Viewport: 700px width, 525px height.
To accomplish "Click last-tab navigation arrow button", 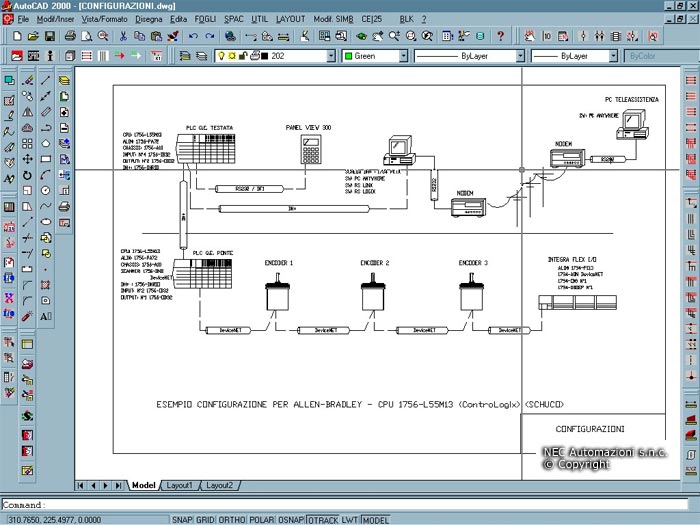I will pyautogui.click(x=118, y=485).
